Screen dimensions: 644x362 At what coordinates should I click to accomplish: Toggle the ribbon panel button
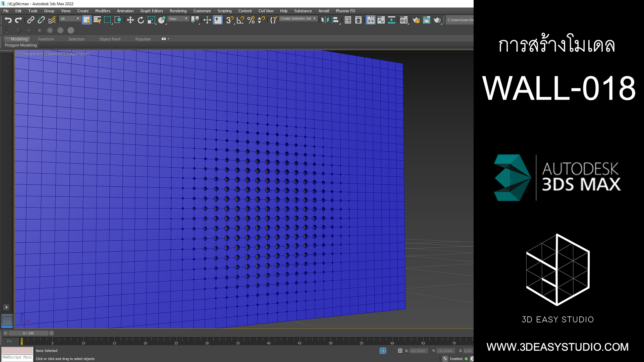pyautogui.click(x=371, y=20)
